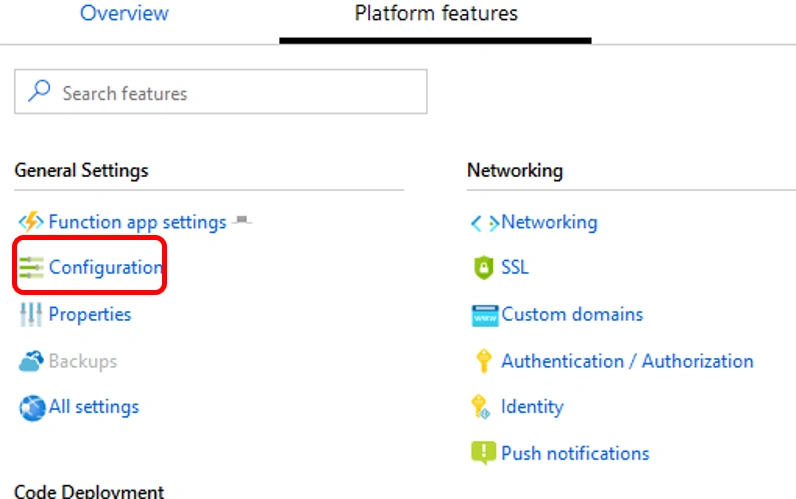Screen dimensions: 796x499
Task: Click the Identity key icon
Action: coord(481,407)
